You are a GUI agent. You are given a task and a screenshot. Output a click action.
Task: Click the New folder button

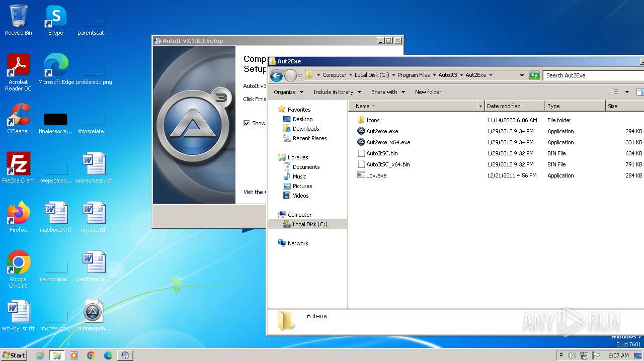pyautogui.click(x=428, y=92)
